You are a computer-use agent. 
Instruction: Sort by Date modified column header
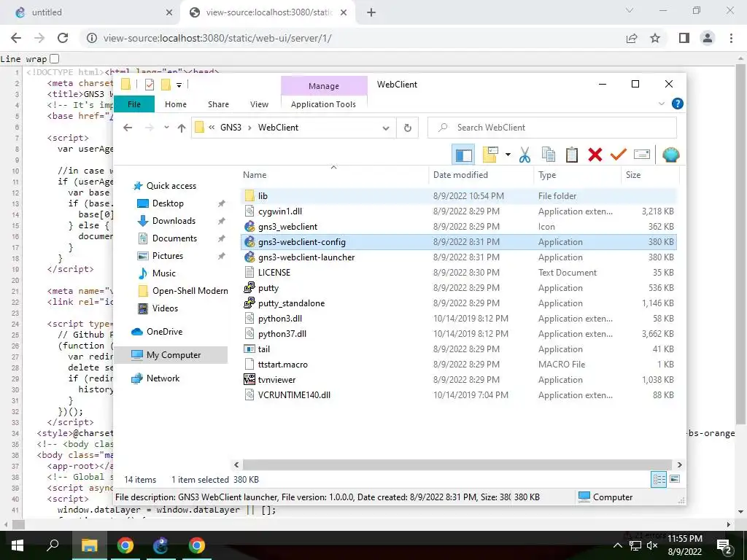tap(481, 175)
